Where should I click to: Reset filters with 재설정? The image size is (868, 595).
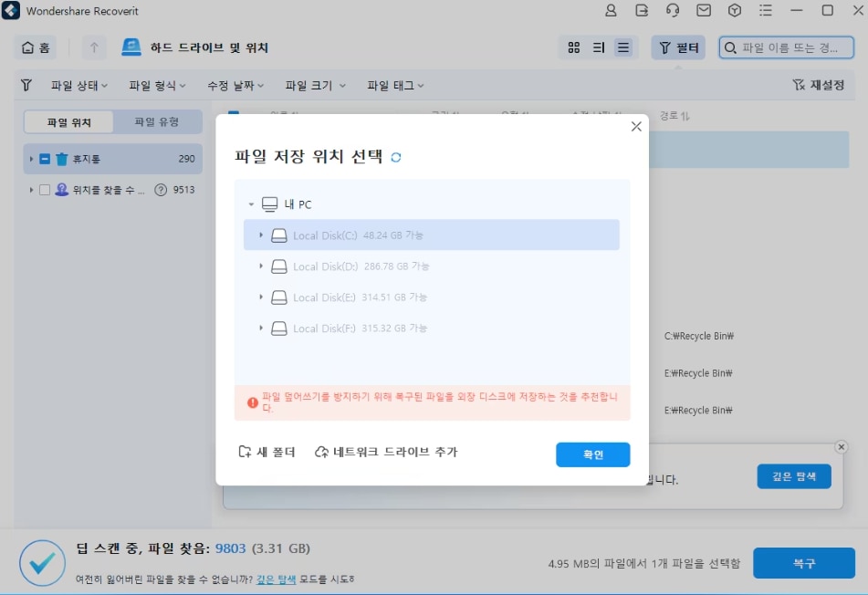pos(818,85)
